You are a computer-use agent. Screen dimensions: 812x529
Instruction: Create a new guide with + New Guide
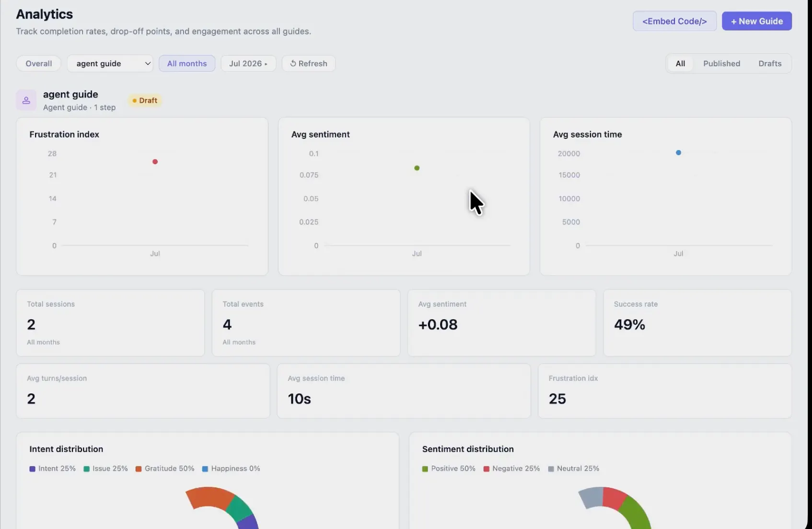(x=757, y=21)
